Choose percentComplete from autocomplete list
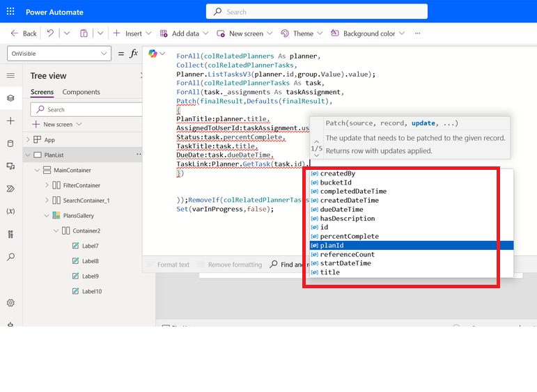Viewport: 537px width, 392px height. point(412,236)
